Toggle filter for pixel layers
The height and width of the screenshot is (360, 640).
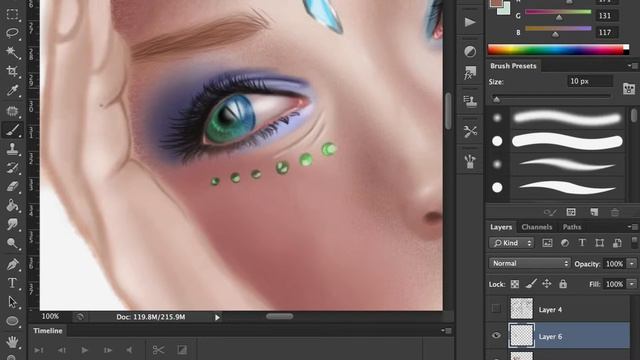pyautogui.click(x=547, y=243)
